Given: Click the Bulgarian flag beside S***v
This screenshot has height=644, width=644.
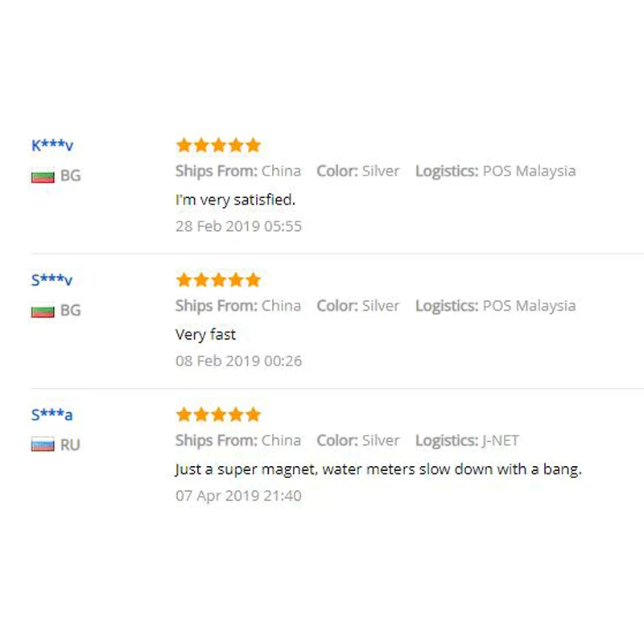Looking at the screenshot, I should [x=43, y=312].
